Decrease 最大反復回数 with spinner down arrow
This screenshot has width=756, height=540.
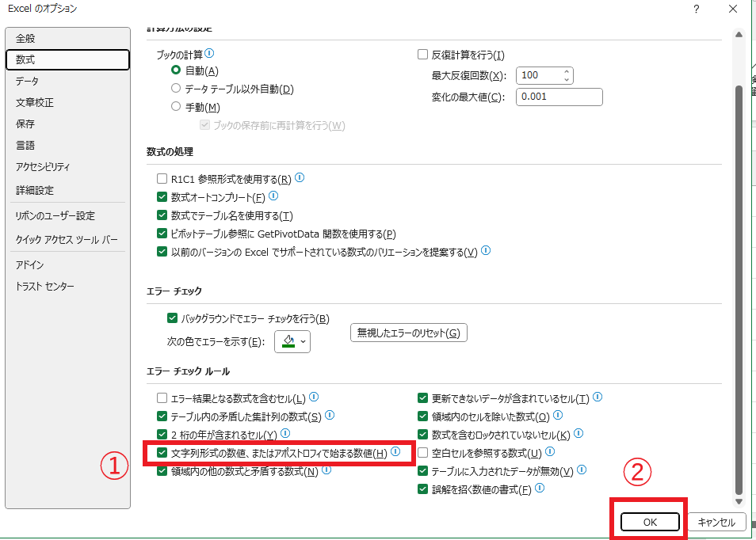(x=567, y=79)
